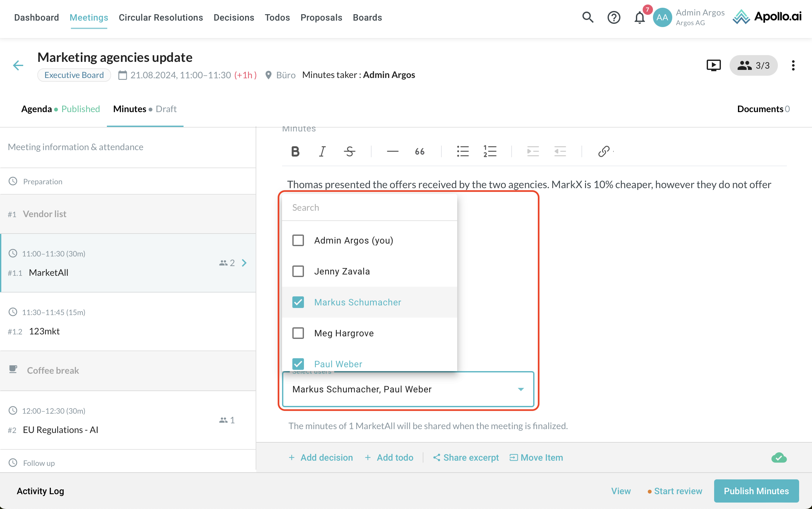Open the notifications bell
The width and height of the screenshot is (812, 509).
coord(639,17)
